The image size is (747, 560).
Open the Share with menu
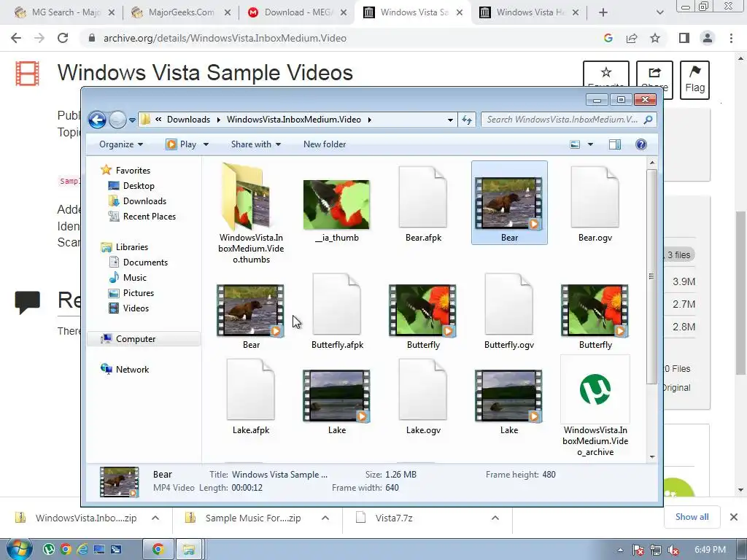coord(256,144)
